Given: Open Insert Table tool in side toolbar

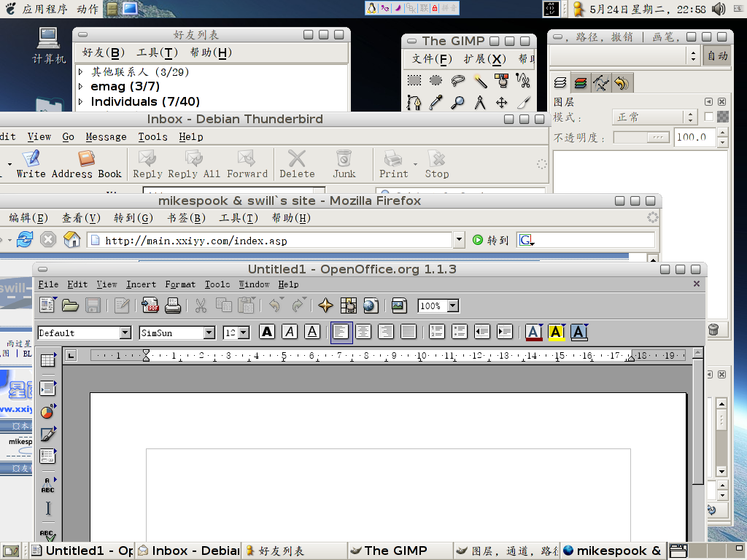Looking at the screenshot, I should coord(47,360).
